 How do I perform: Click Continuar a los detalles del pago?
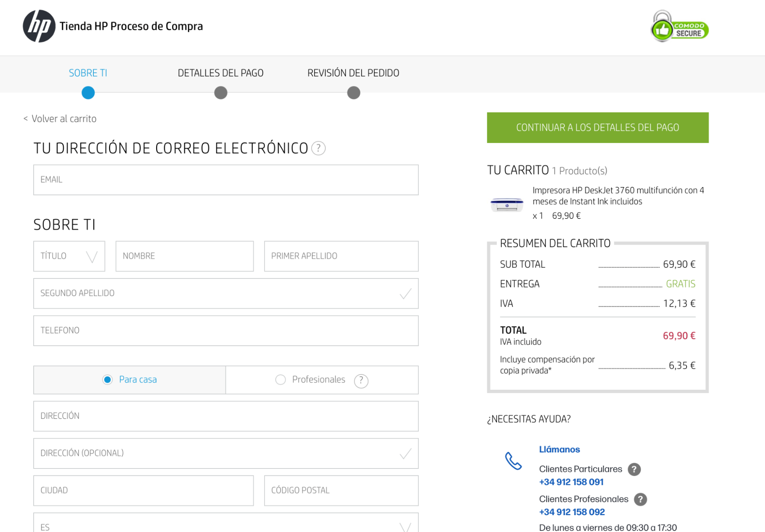click(598, 127)
